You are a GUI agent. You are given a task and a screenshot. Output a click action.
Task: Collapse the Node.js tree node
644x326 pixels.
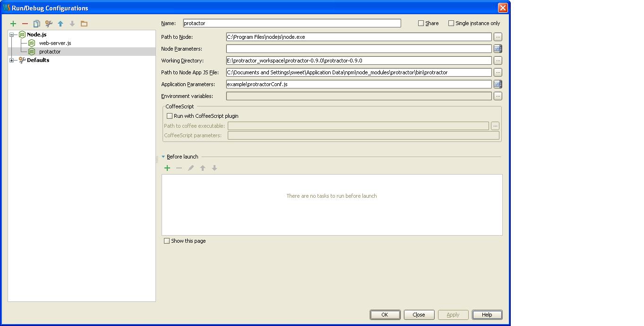(x=12, y=35)
